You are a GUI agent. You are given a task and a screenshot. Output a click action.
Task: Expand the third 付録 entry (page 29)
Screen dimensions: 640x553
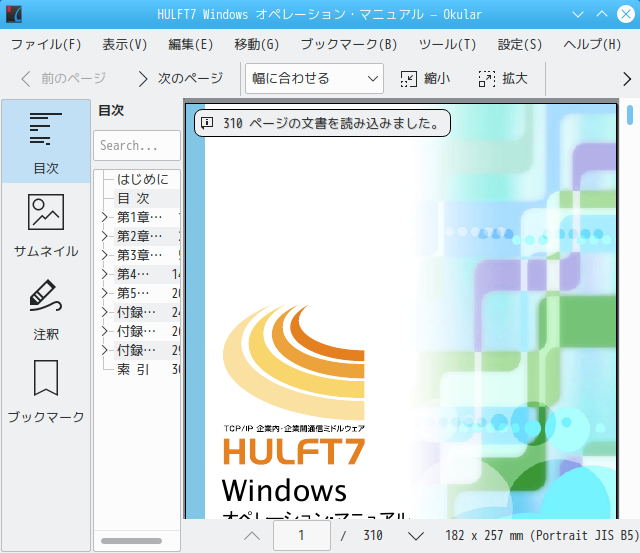104,350
